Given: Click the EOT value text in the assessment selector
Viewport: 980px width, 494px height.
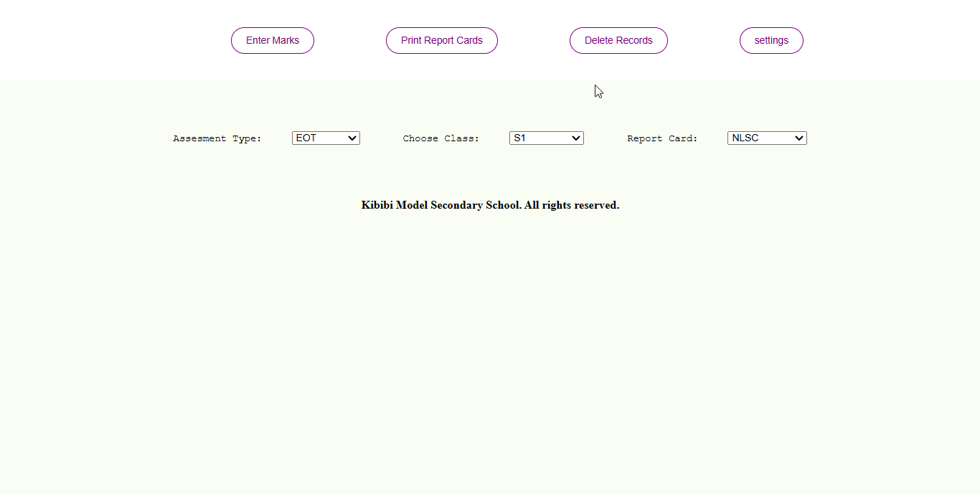Looking at the screenshot, I should 306,138.
